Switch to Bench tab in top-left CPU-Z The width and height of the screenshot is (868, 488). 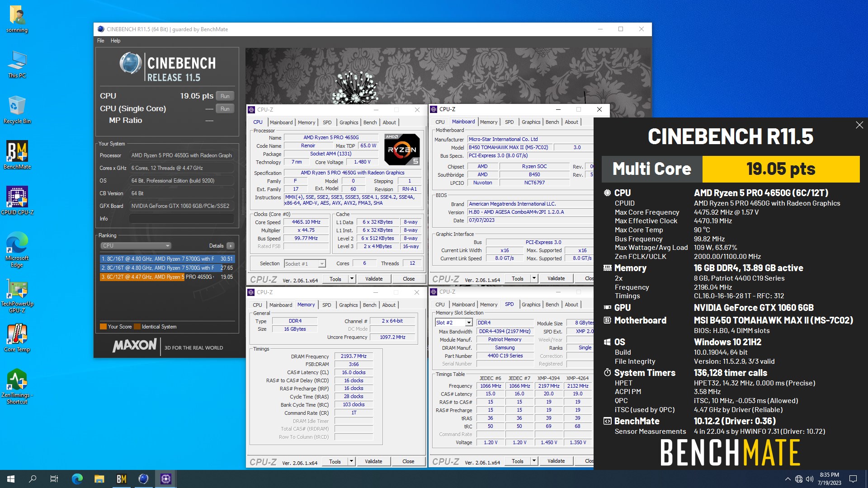tap(370, 122)
